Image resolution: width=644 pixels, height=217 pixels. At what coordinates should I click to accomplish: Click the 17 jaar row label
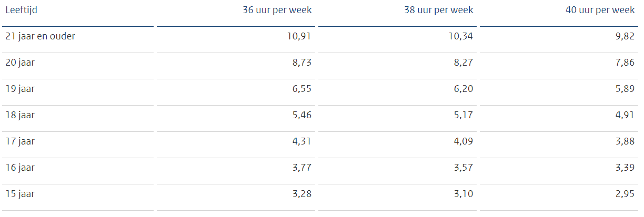tap(20, 141)
